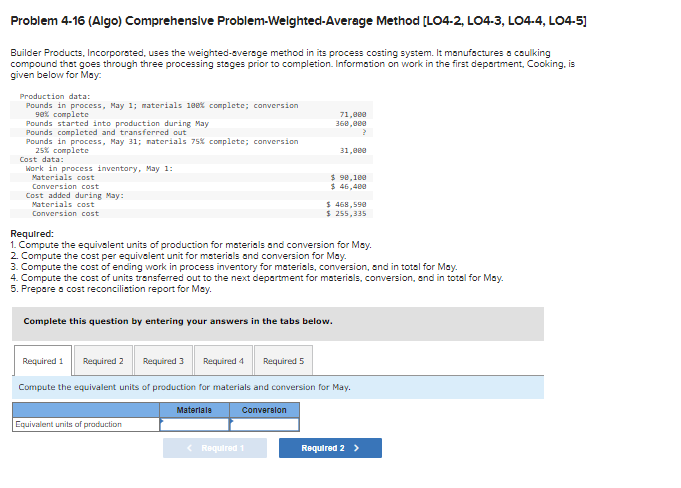Click the Conversion equivalent units input field
The width and height of the screenshot is (681, 488).
tap(264, 424)
